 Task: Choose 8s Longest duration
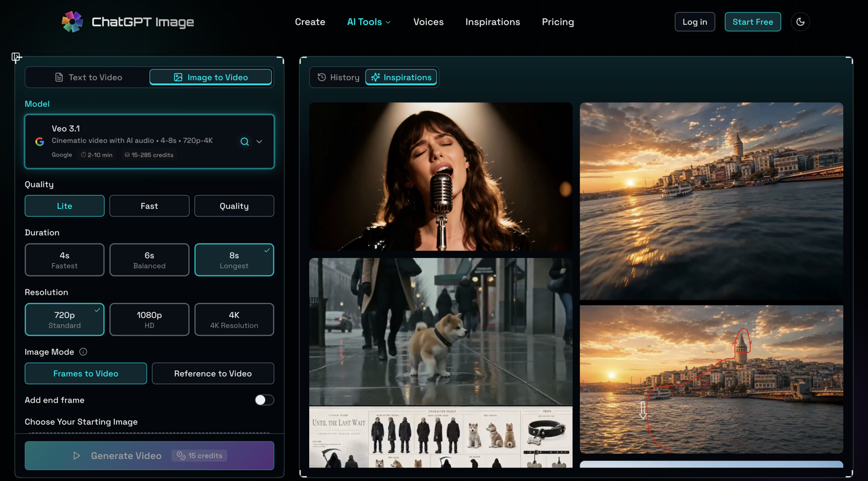(234, 260)
